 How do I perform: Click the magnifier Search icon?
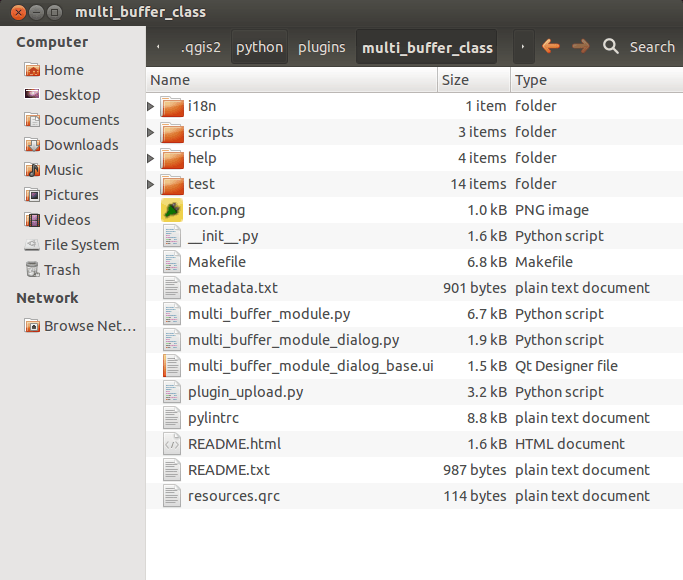[x=610, y=46]
